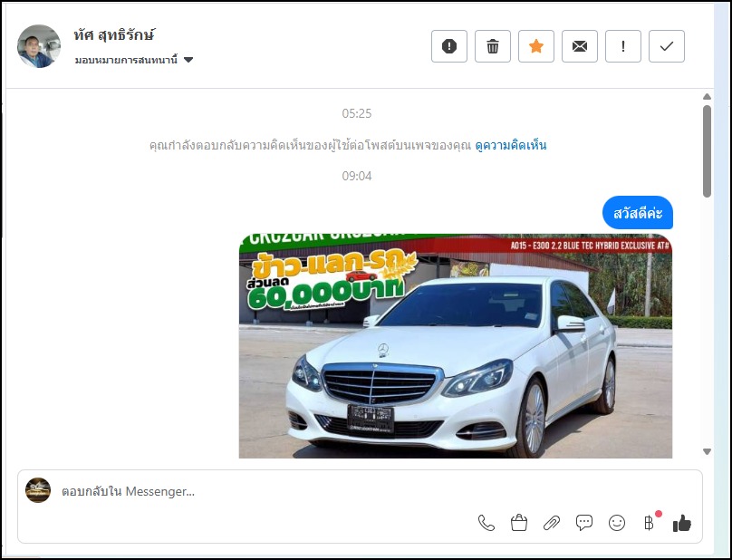Mark conversation as unread with envelope icon
This screenshot has height=560, width=732.
coord(579,46)
